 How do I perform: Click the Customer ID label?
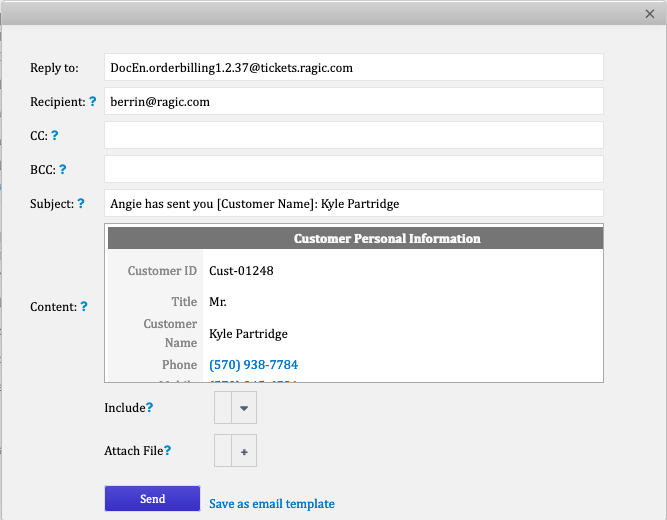[x=162, y=271]
